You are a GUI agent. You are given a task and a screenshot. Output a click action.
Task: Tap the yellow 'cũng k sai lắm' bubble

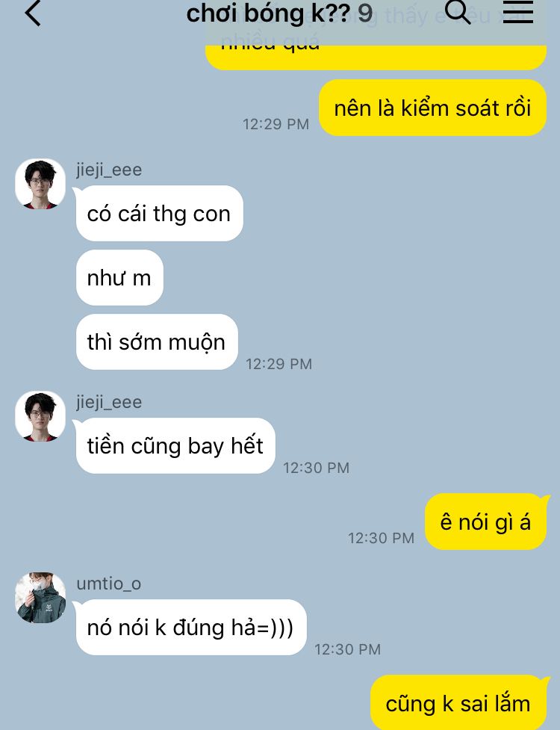coord(459,702)
